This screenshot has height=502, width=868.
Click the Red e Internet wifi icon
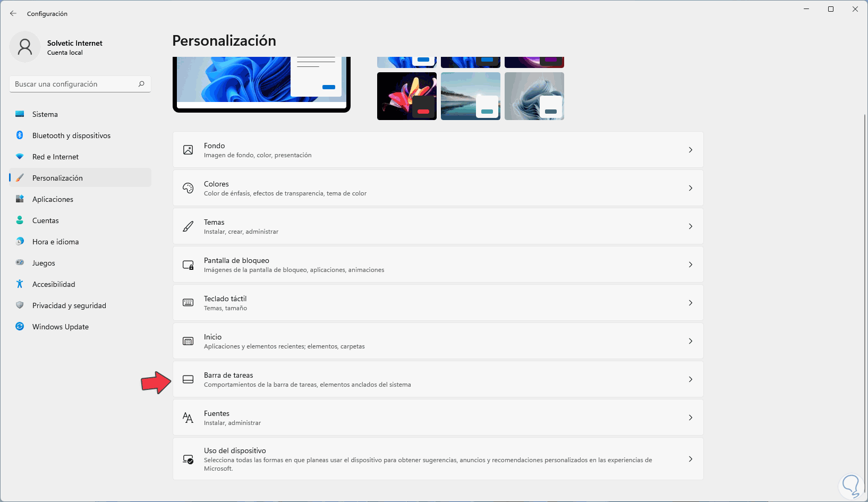pyautogui.click(x=20, y=157)
